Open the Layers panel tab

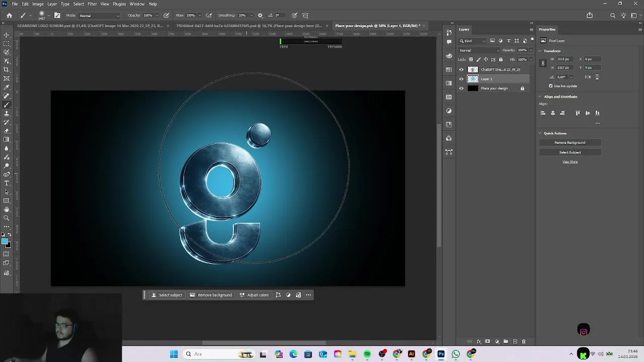click(464, 30)
